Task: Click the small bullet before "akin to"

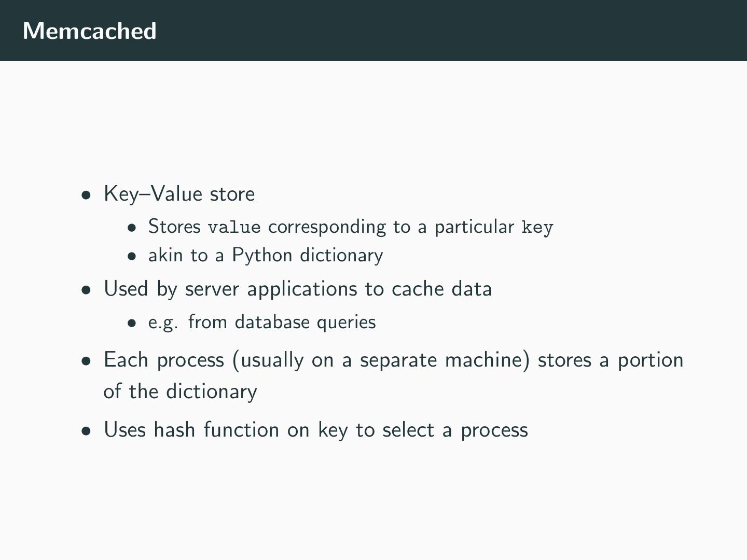Action: click(x=133, y=257)
